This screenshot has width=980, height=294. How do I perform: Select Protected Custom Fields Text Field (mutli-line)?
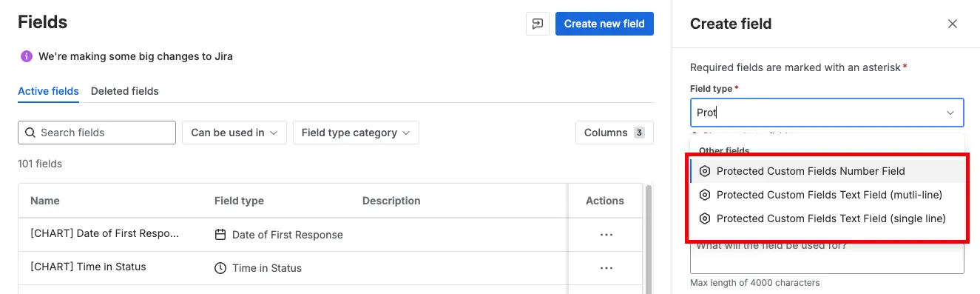827,195
